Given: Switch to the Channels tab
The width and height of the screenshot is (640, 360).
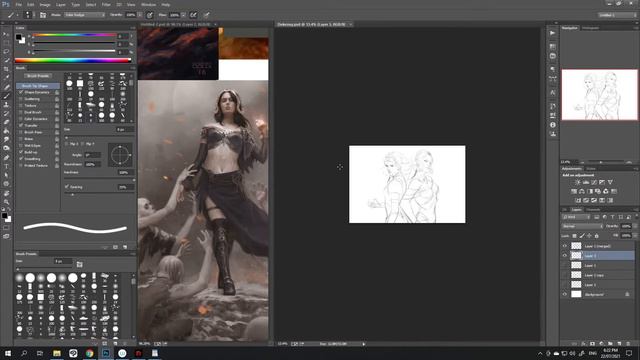Looking at the screenshot, I should point(593,210).
